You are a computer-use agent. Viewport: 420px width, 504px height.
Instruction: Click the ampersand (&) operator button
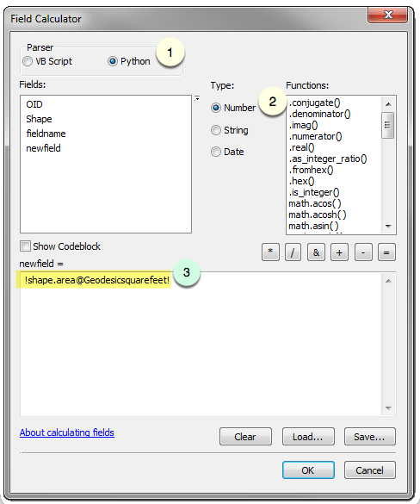pos(316,252)
